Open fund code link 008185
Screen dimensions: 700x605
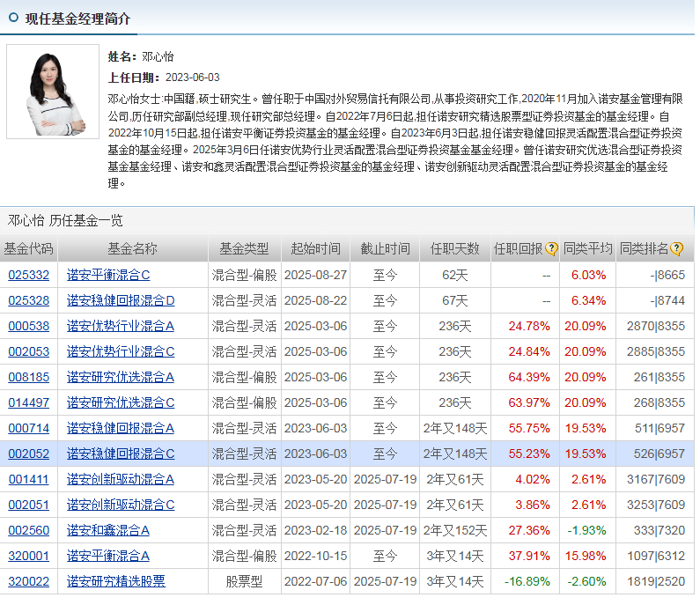click(x=28, y=377)
